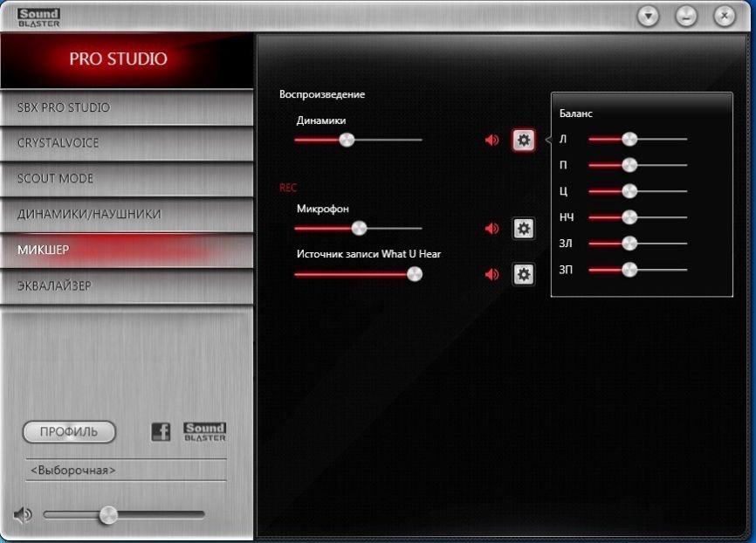Click the Динамики volume slider handle
Image resolution: width=756 pixels, height=543 pixels.
pyautogui.click(x=347, y=140)
